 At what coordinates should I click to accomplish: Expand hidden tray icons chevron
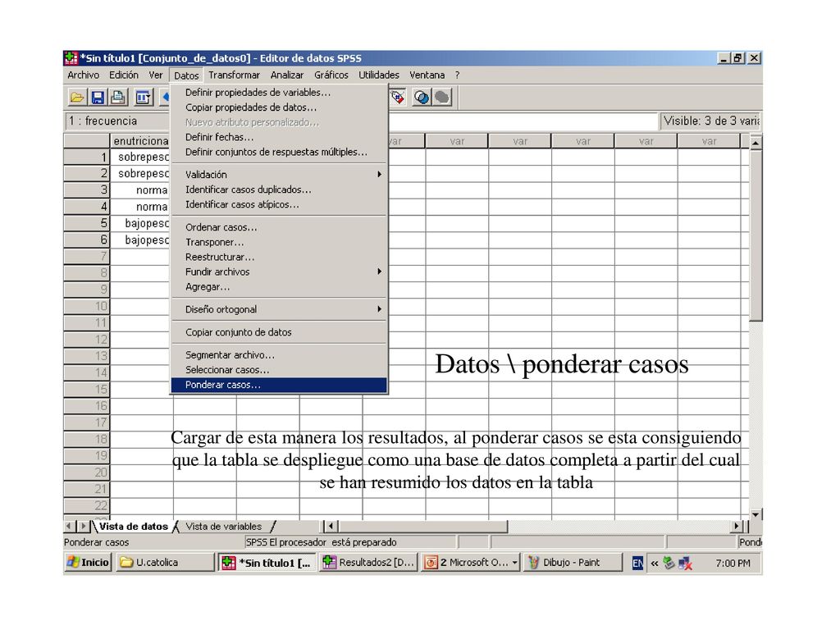(655, 563)
